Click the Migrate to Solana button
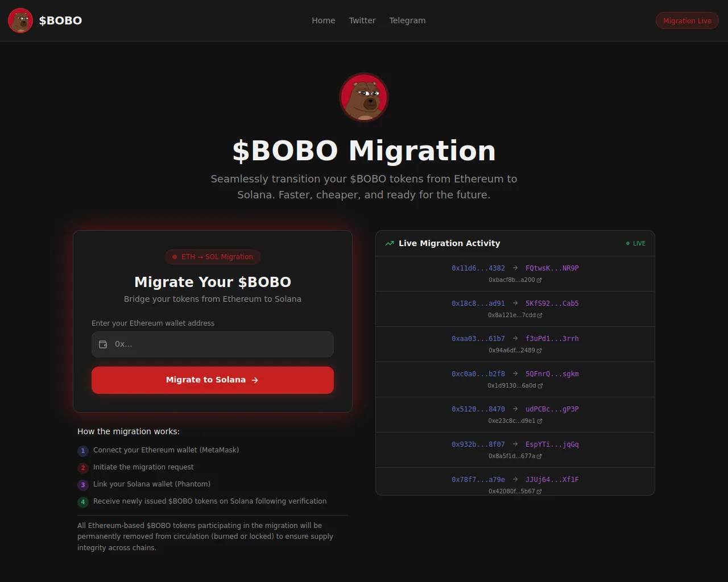The image size is (728, 582). tap(213, 380)
